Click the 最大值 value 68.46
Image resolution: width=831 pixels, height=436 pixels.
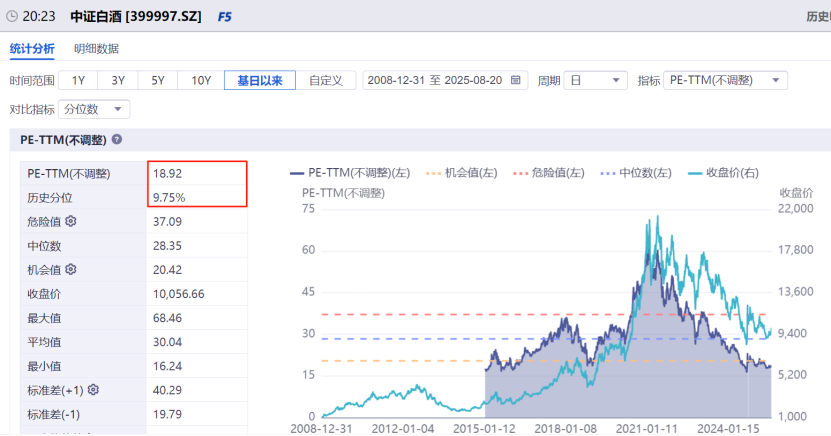pos(167,318)
